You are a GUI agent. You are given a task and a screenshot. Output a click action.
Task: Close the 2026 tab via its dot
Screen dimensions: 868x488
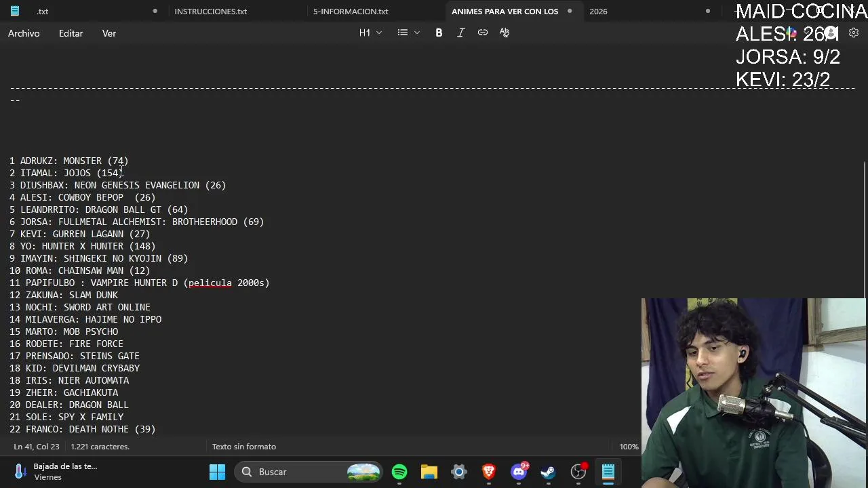[708, 11]
